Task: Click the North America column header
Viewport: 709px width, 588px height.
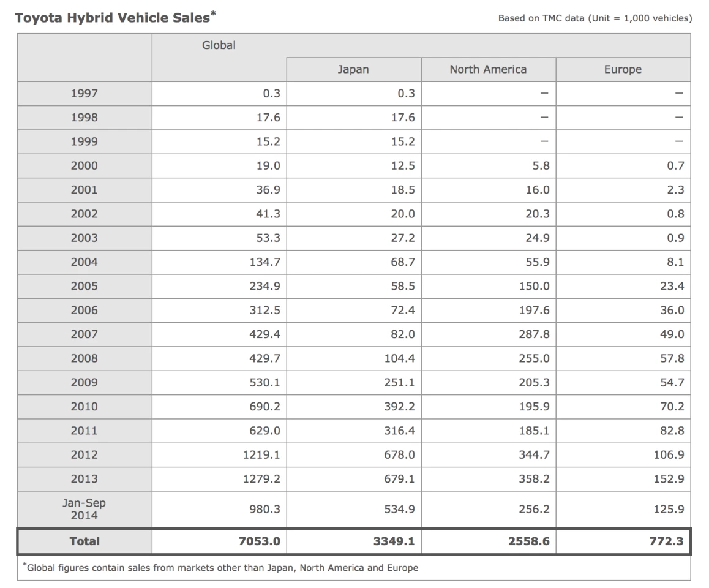Action: [x=488, y=69]
